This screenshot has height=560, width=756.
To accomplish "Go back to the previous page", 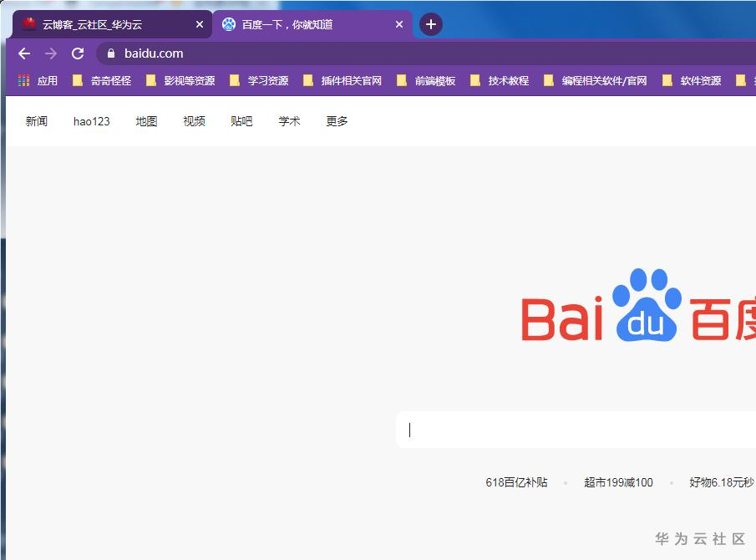I will 24,53.
